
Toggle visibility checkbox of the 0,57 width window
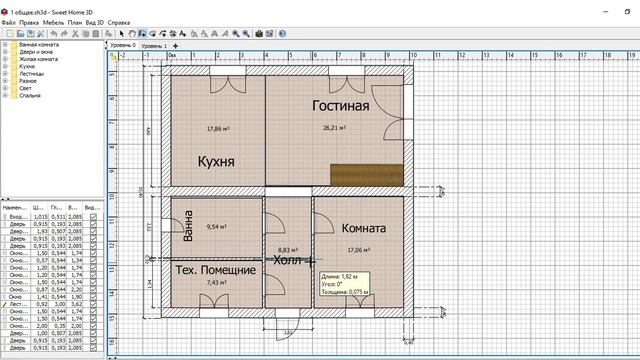point(93,260)
